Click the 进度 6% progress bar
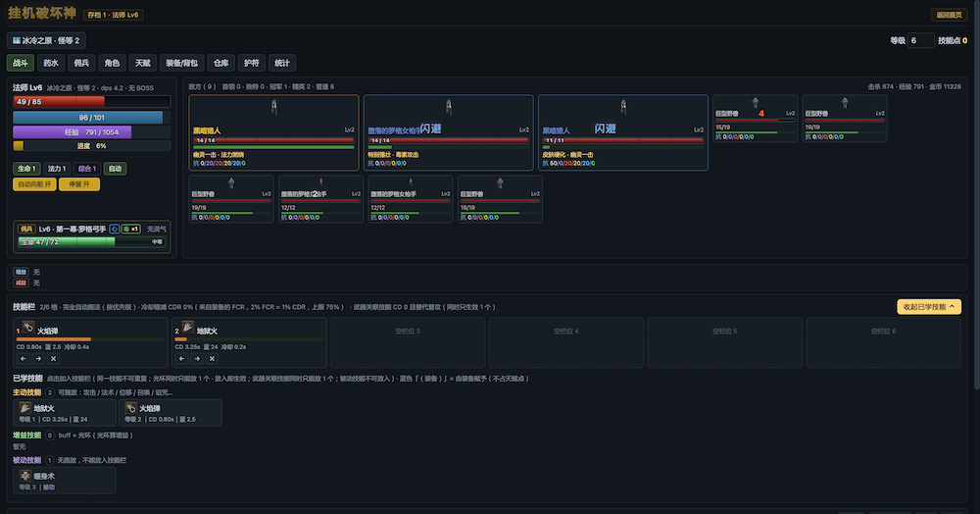Image resolution: width=980 pixels, height=514 pixels. 91,146
